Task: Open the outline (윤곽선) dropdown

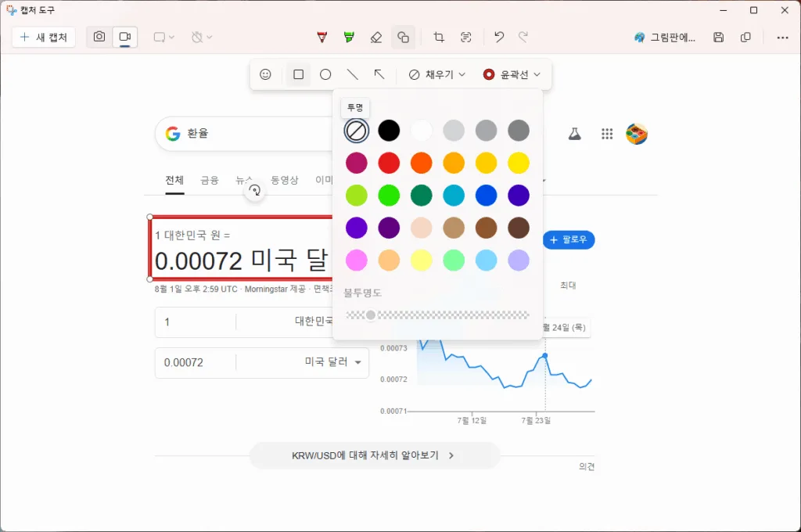Action: 512,74
